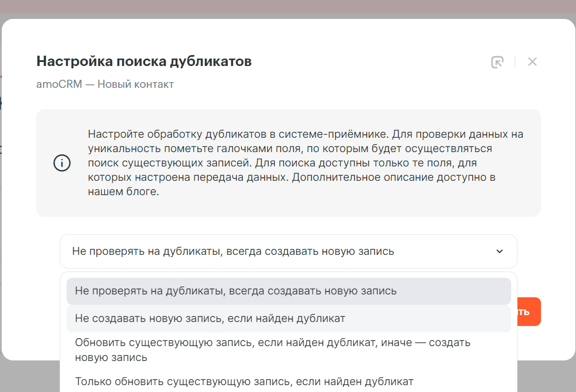Click the 'Настройка поиска дубликатов' heading
Screen dimensions: 576x392
point(144,61)
